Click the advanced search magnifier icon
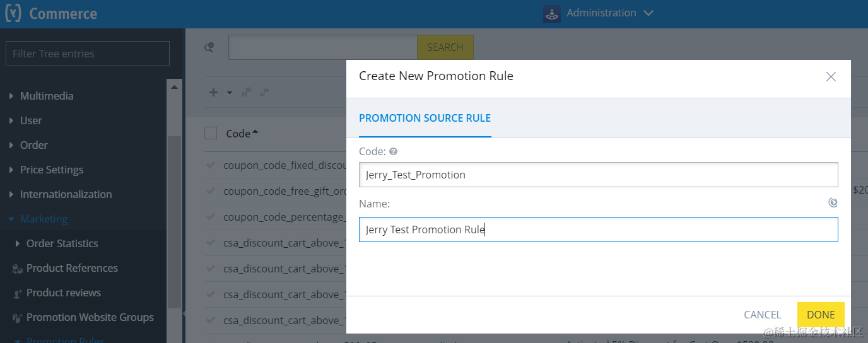This screenshot has height=343, width=868. tap(209, 47)
